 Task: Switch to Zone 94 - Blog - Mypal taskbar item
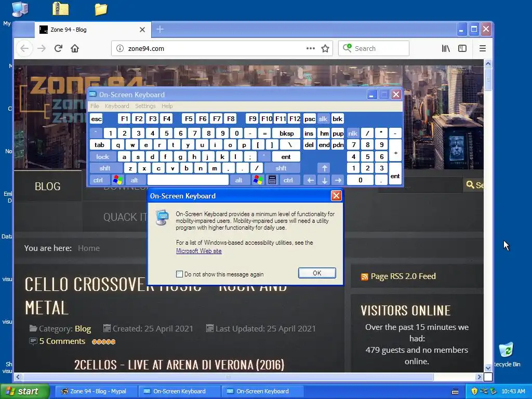[x=96, y=391]
